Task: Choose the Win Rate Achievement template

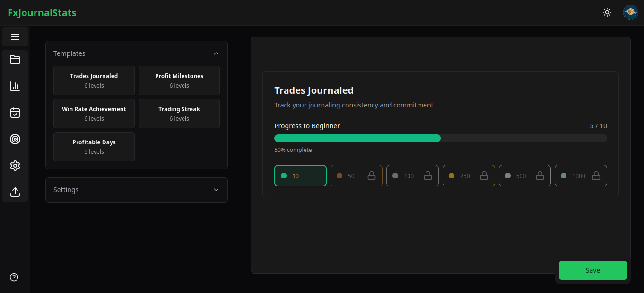Action: (94, 114)
